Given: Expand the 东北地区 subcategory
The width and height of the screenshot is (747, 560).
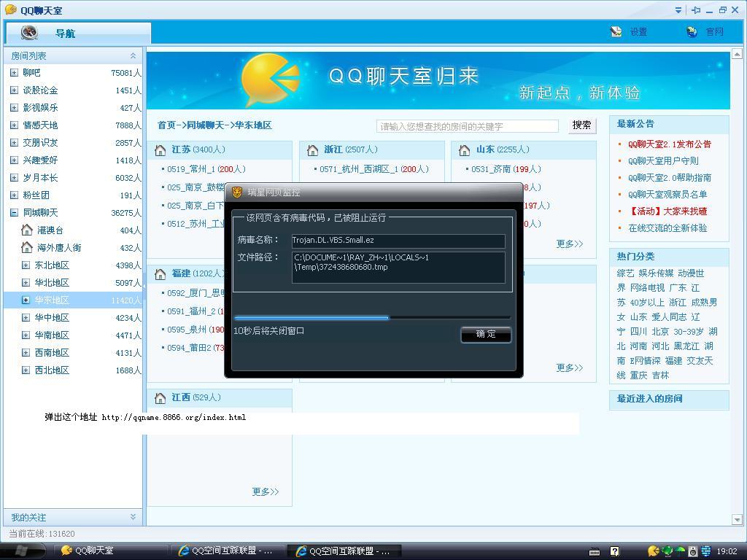Looking at the screenshot, I should point(26,265).
